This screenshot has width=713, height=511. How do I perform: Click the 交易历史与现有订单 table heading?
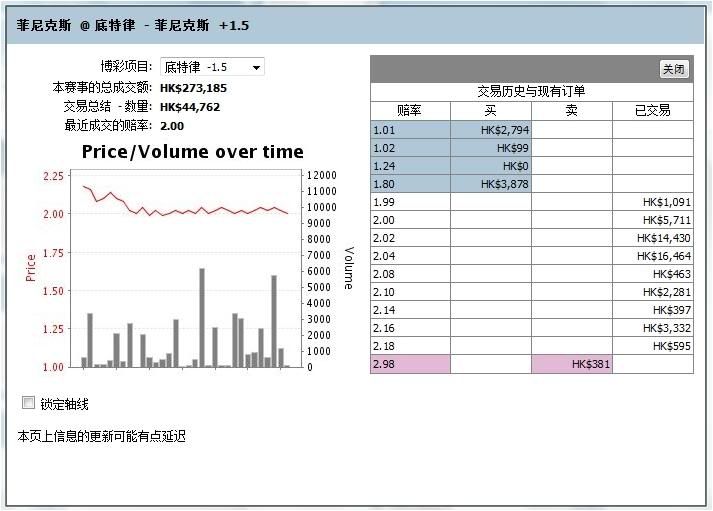coord(531,91)
